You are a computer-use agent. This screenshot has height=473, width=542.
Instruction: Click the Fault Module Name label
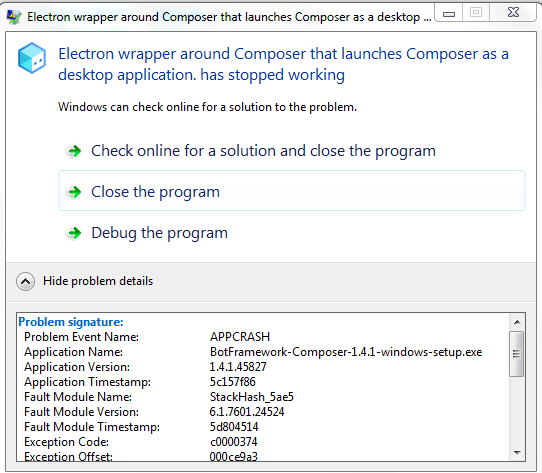pyautogui.click(x=78, y=397)
